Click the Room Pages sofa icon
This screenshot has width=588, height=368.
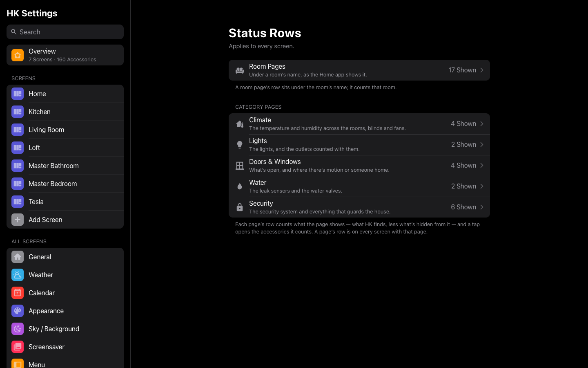point(240,70)
